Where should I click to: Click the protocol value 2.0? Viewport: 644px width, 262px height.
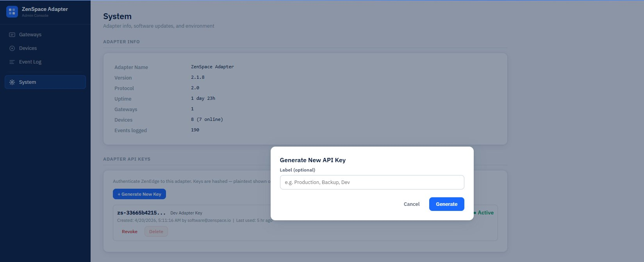point(195,88)
